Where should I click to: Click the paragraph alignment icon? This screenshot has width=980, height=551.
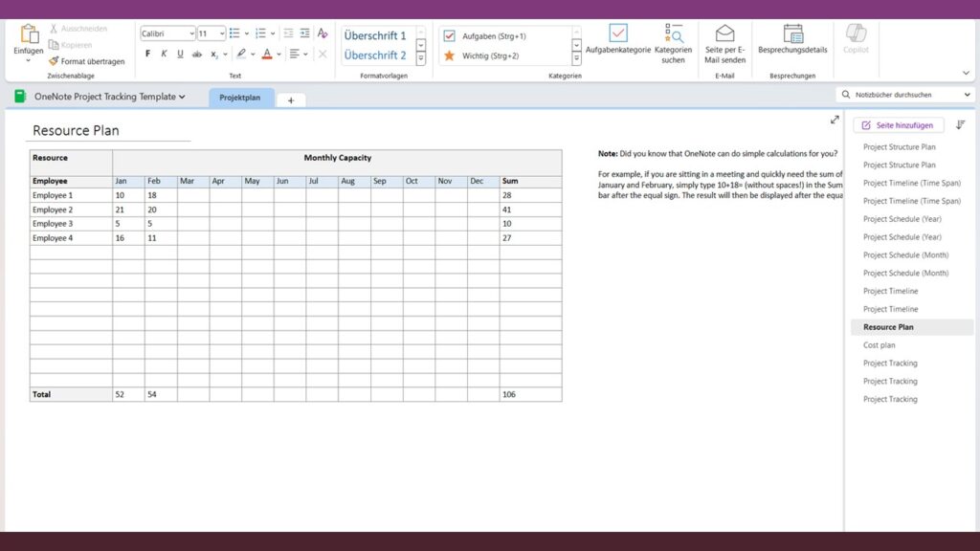pyautogui.click(x=295, y=54)
